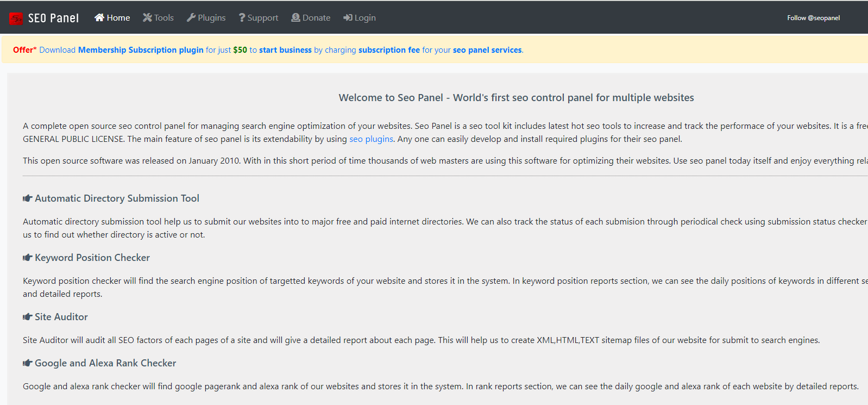Click the SEO Panel brand text
This screenshot has height=405, width=868.
(x=53, y=18)
